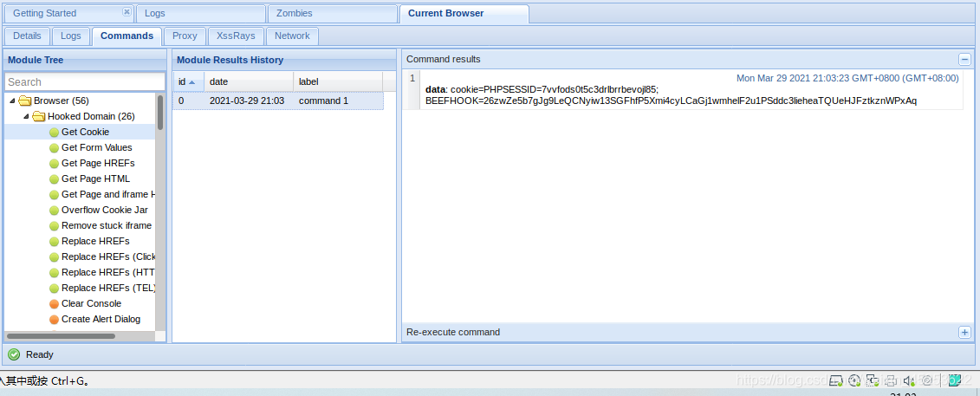The height and width of the screenshot is (396, 980).
Task: Click the VM printer tray icon
Action: [x=891, y=380]
